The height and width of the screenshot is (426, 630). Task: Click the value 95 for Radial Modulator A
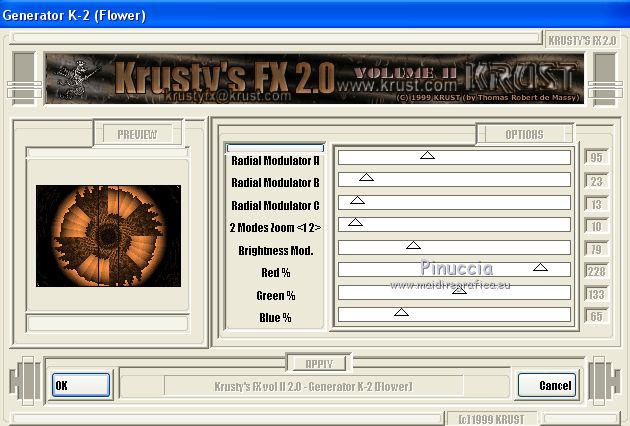pos(596,157)
